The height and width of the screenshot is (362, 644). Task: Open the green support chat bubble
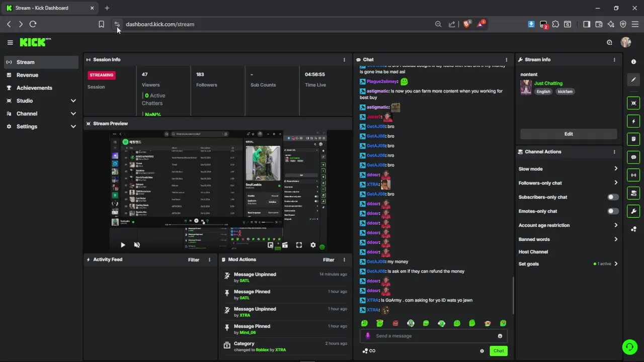coord(629,347)
